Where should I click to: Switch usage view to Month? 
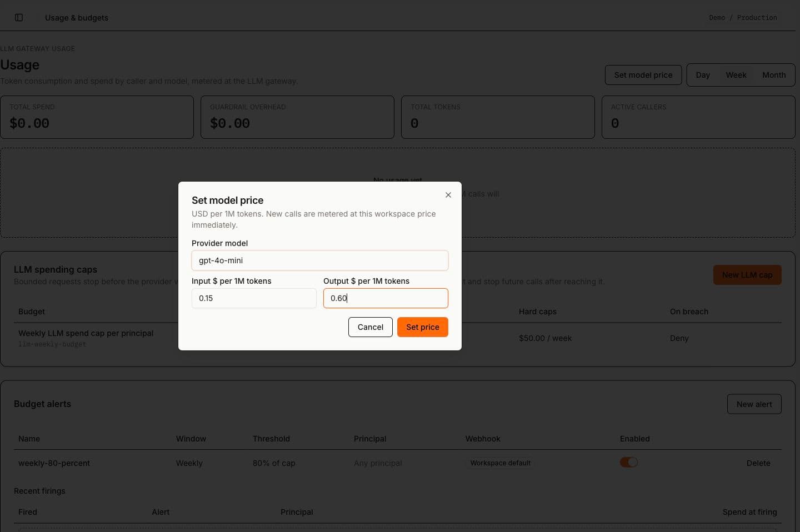[x=774, y=75]
